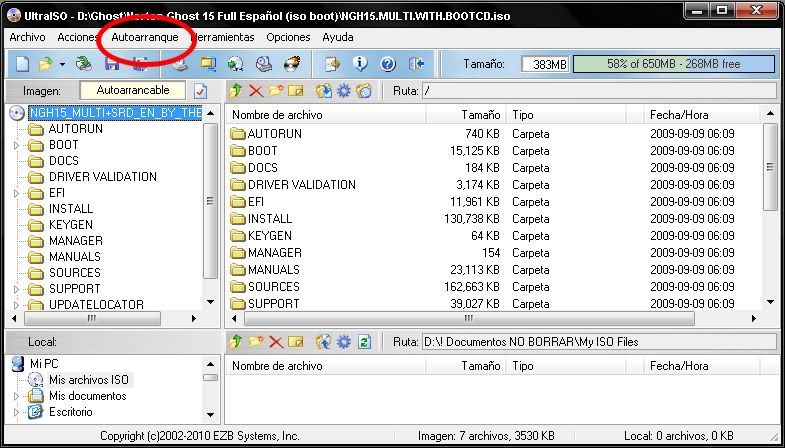Open the Autoarranque menu
Image resolution: width=785 pixels, height=448 pixels.
145,37
